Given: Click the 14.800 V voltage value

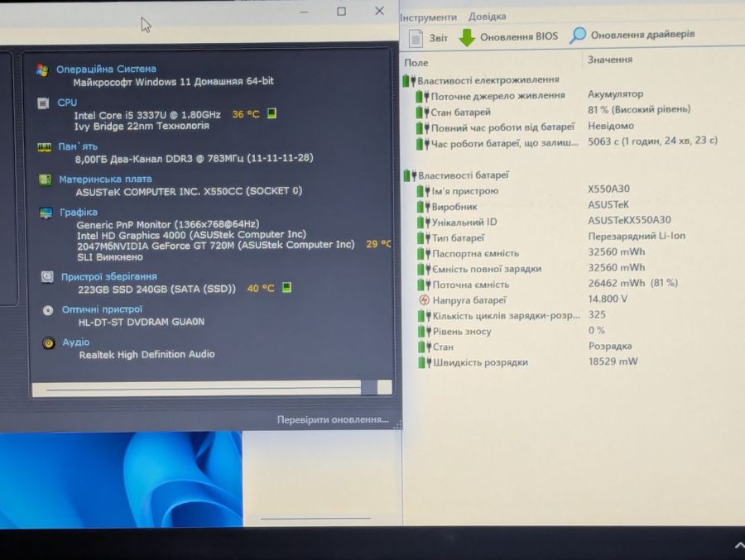Looking at the screenshot, I should coord(608,299).
